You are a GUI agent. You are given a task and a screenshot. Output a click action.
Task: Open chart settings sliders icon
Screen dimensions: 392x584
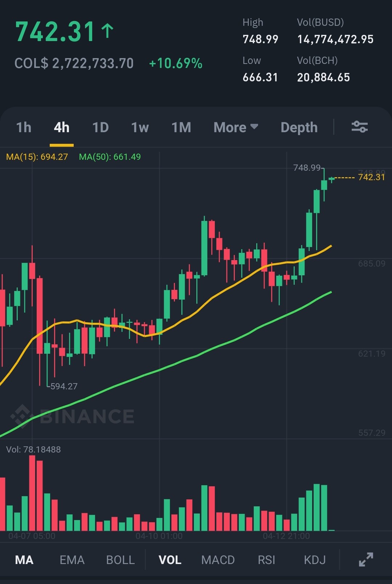coord(359,127)
